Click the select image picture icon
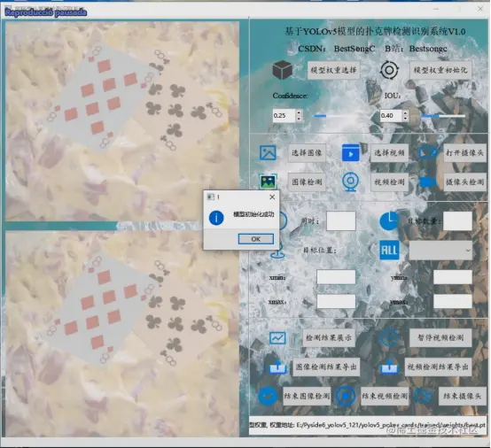491x448 pixels. tap(268, 153)
